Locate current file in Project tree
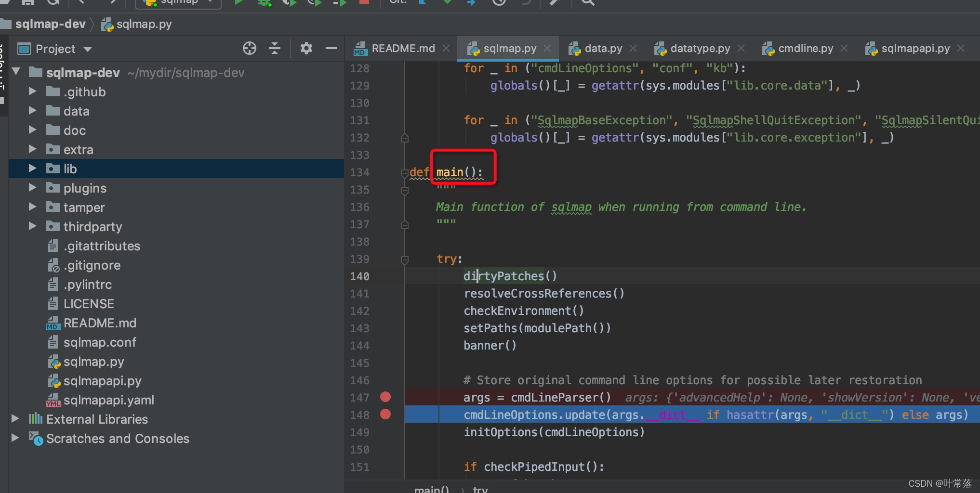The image size is (980, 493). (249, 48)
